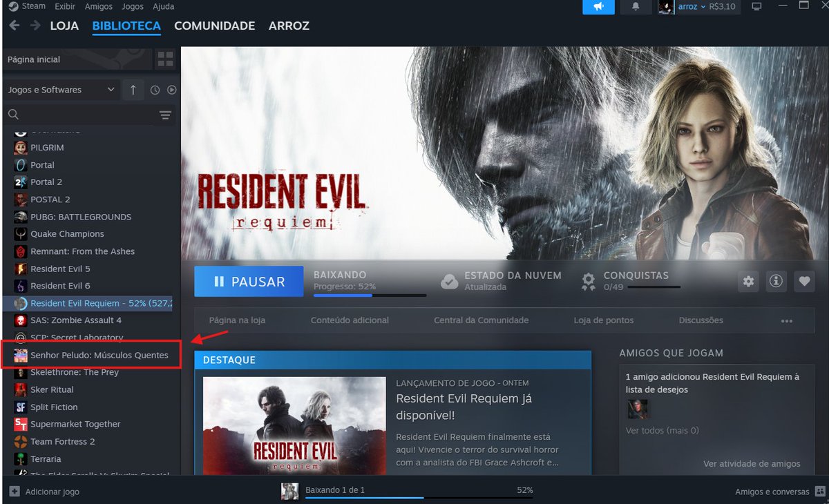Image resolution: width=829 pixels, height=504 pixels.
Task: Open Amigos e conversas
Action: (x=772, y=492)
